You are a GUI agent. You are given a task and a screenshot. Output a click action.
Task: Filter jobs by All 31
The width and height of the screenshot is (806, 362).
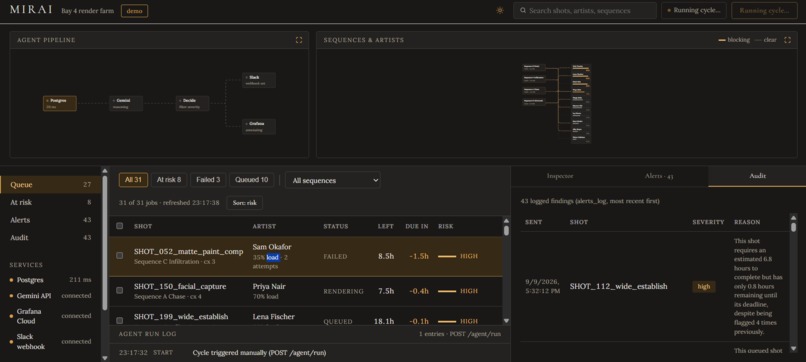pos(134,179)
